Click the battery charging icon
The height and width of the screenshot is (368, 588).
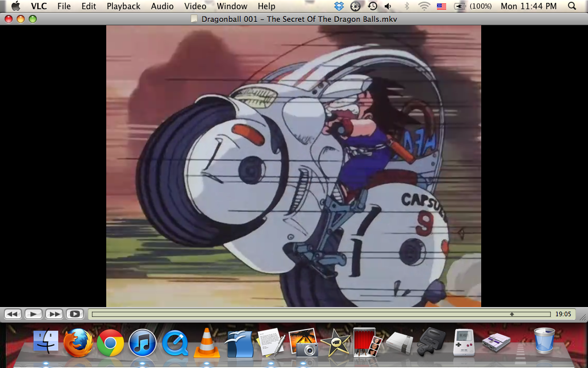tap(459, 6)
